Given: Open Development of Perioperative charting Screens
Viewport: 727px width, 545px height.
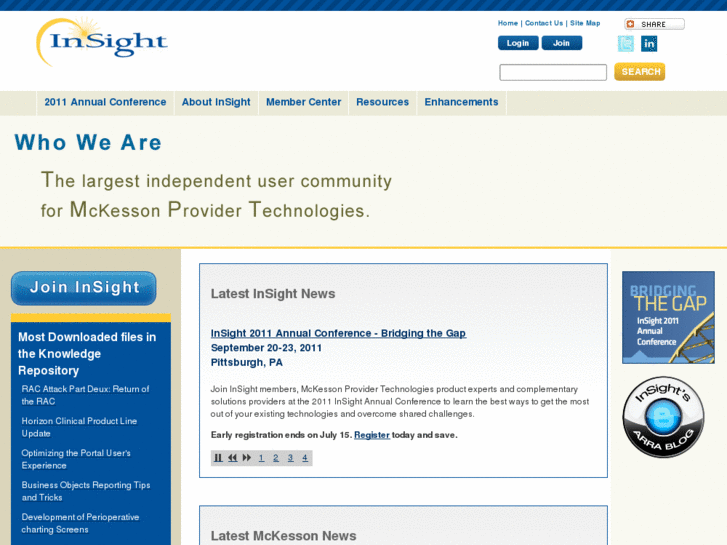Looking at the screenshot, I should click(80, 523).
